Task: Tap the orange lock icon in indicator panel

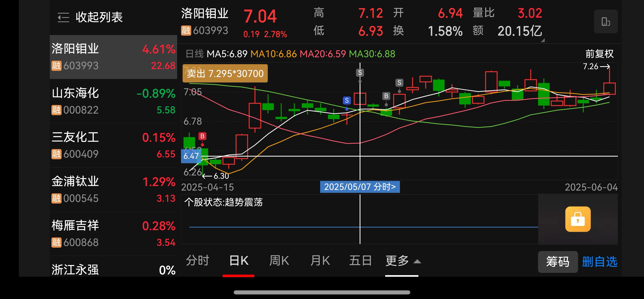Action: coord(578,219)
